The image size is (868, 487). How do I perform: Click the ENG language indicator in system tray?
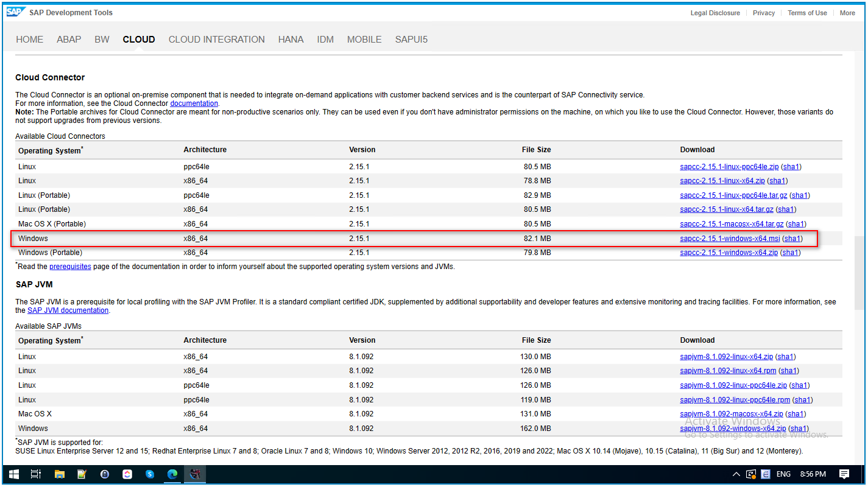tap(783, 474)
